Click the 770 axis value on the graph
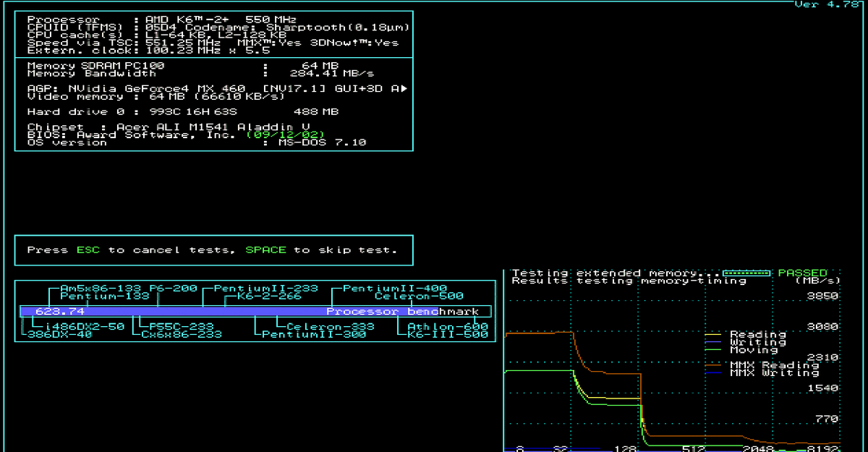 click(x=827, y=418)
